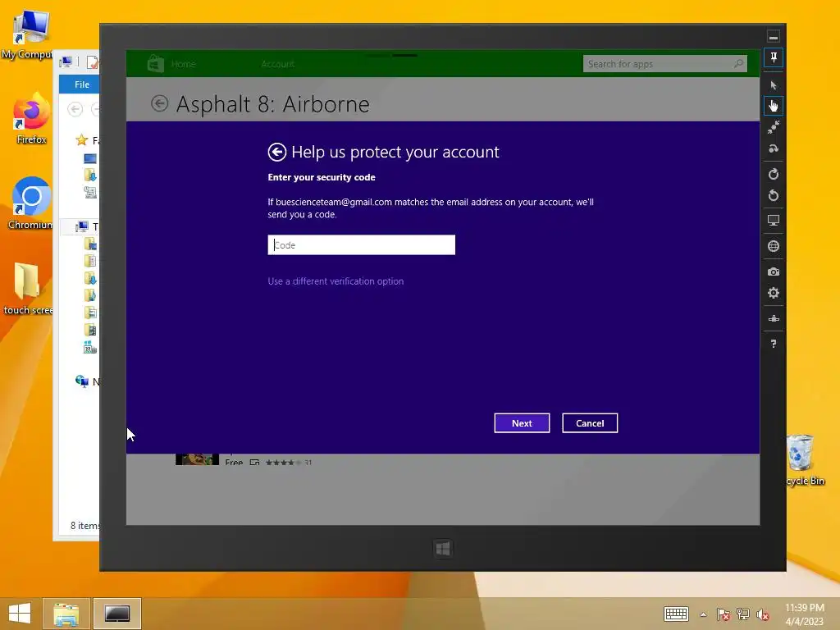
Task: Select Pictures folder under This PC
Action: point(90,313)
